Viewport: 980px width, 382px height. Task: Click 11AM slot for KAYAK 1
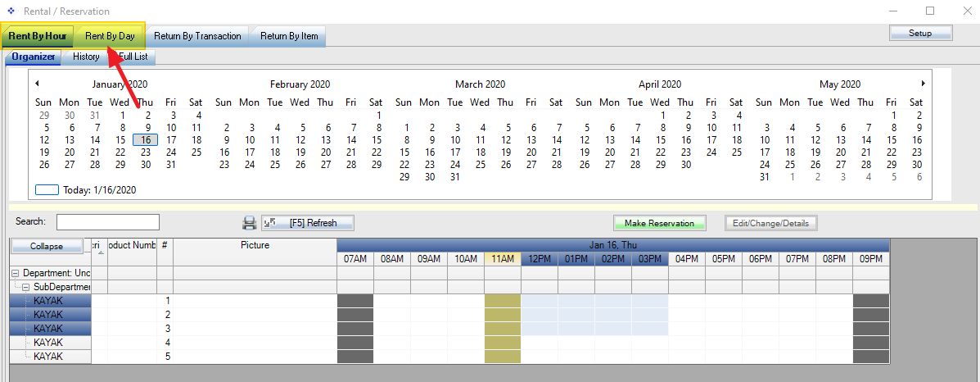pyautogui.click(x=503, y=301)
